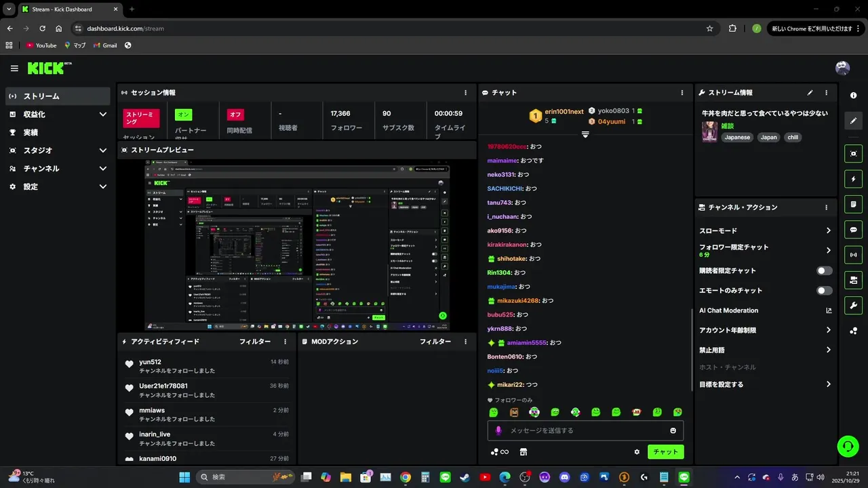Toggle the broadcast signal widget icon in sidebar
868x488 pixels.
pyautogui.click(x=854, y=255)
